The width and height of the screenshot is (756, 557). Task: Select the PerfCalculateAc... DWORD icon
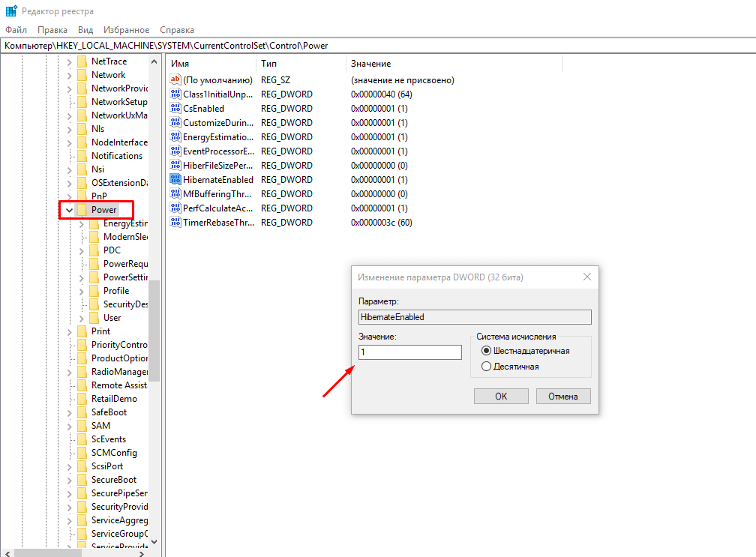click(x=175, y=208)
